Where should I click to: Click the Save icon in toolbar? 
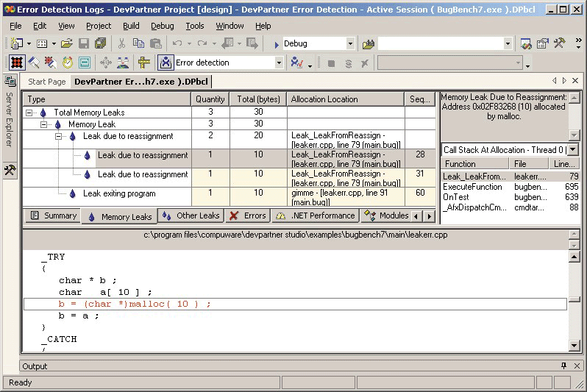(x=84, y=44)
